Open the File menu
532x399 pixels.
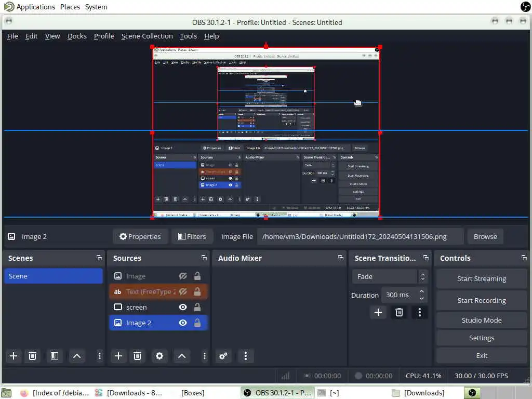(x=12, y=36)
